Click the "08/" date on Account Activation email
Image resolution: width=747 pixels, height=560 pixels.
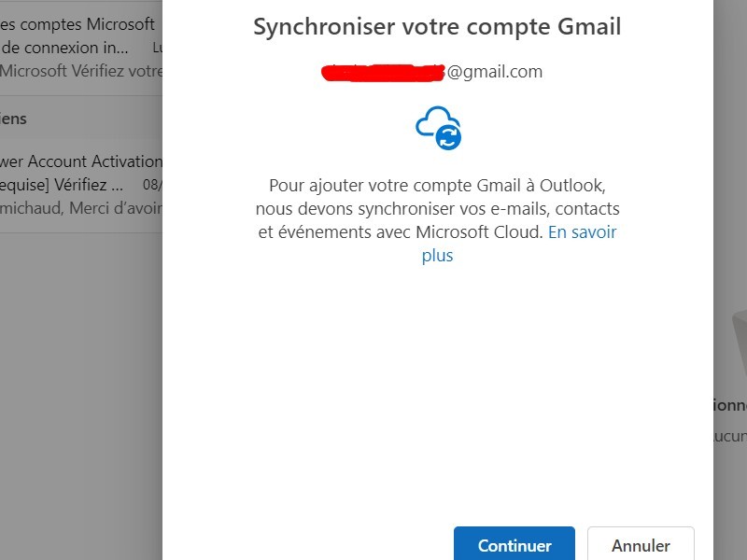point(152,184)
